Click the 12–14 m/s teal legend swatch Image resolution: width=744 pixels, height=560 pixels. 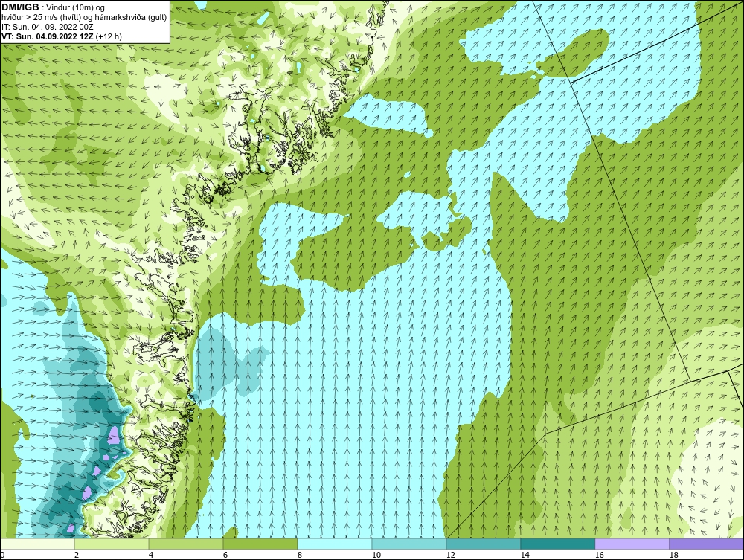click(x=483, y=544)
